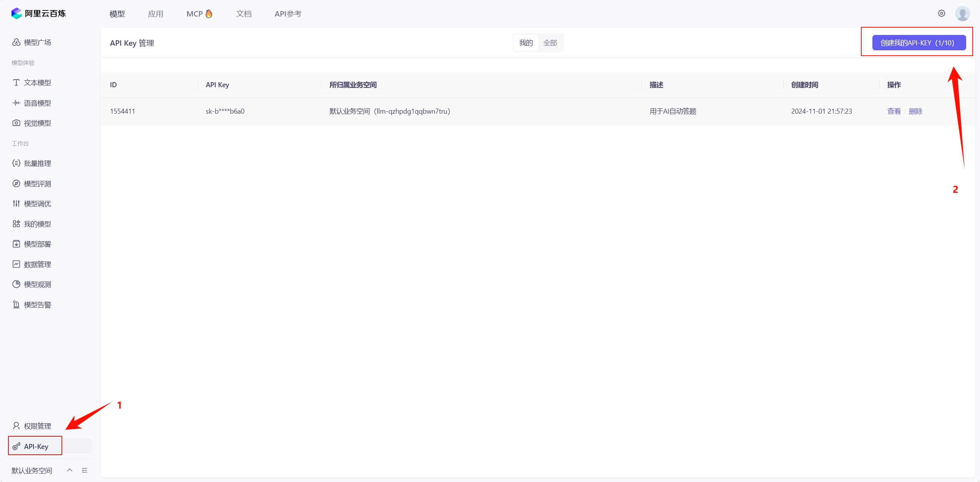Click the masked key sk-b****b6a0

225,111
